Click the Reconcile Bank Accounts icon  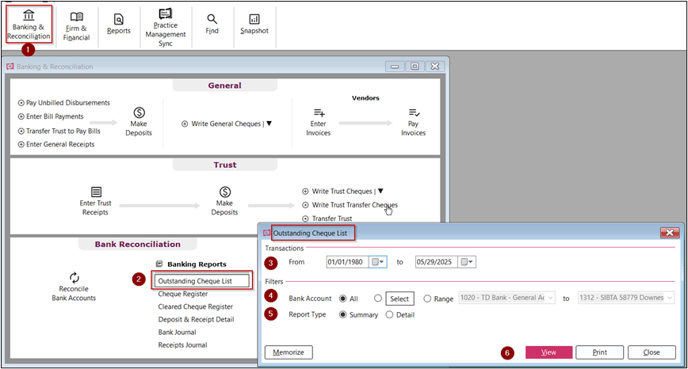click(74, 277)
